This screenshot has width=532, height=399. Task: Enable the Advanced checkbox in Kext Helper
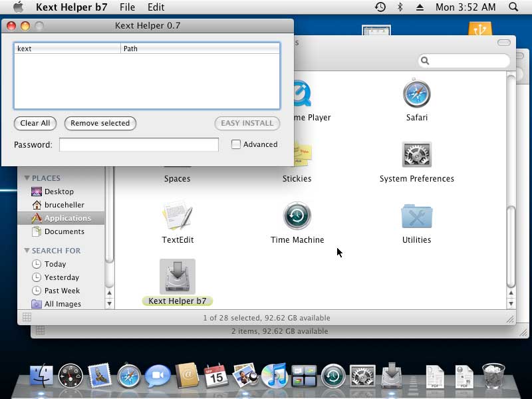click(x=236, y=144)
